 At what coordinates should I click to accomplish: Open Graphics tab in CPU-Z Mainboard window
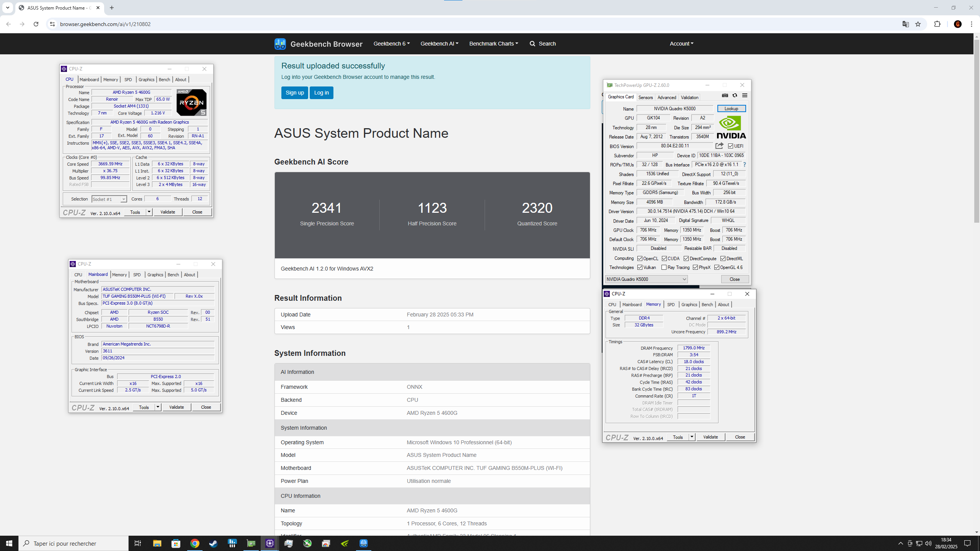[155, 275]
